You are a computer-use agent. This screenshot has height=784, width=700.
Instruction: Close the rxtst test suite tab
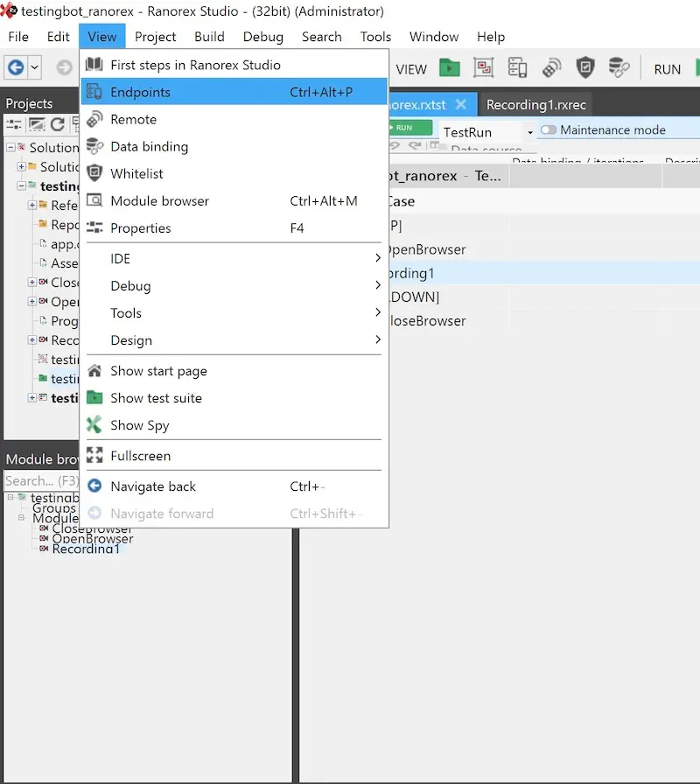coord(461,104)
